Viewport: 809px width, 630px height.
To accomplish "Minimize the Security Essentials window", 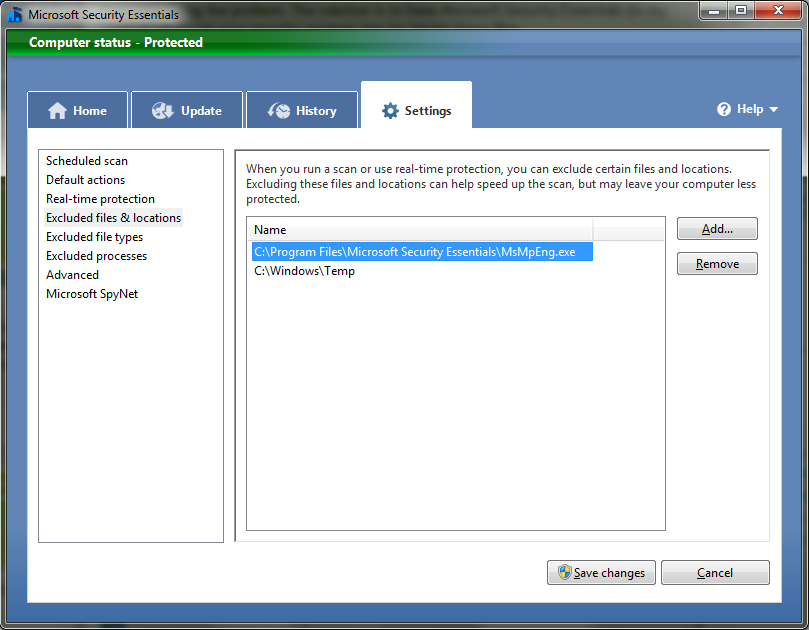I will tap(714, 11).
